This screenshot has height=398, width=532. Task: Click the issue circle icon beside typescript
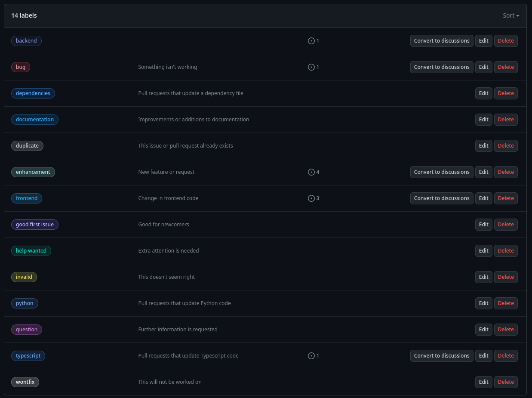click(x=312, y=355)
